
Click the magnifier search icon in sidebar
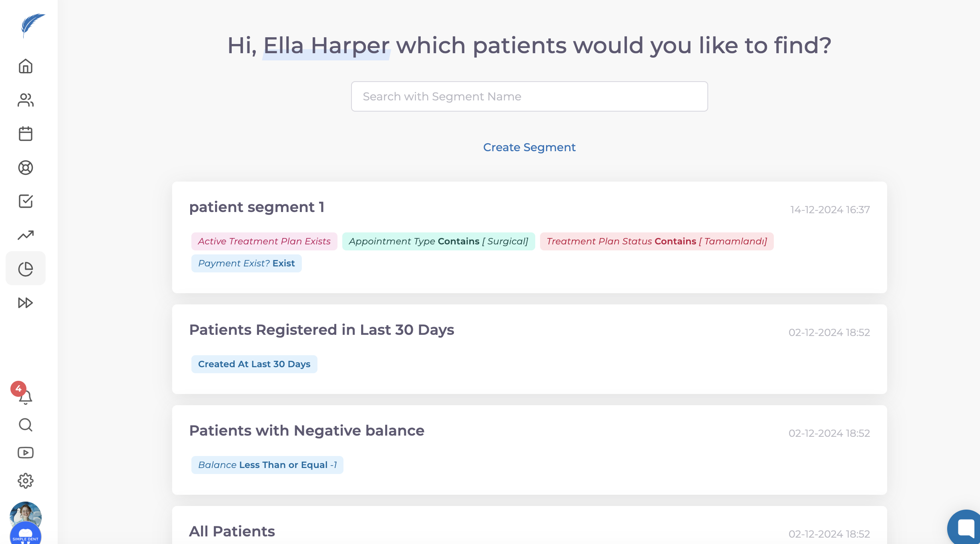point(26,425)
